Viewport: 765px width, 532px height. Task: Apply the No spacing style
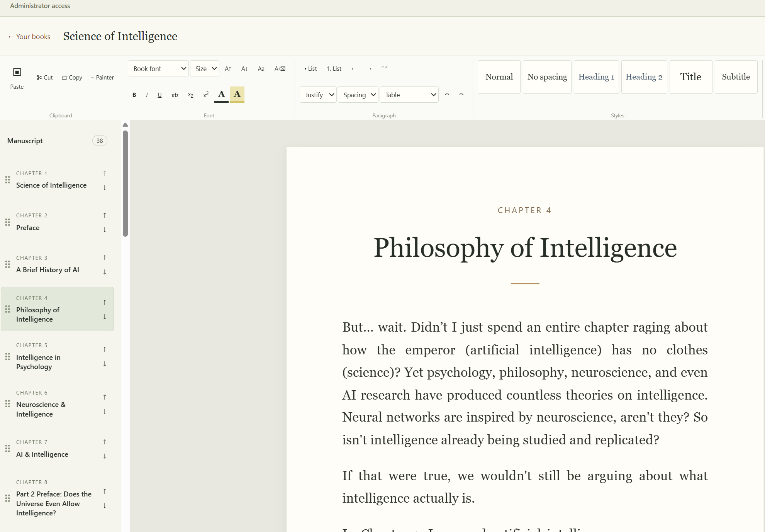tap(547, 77)
